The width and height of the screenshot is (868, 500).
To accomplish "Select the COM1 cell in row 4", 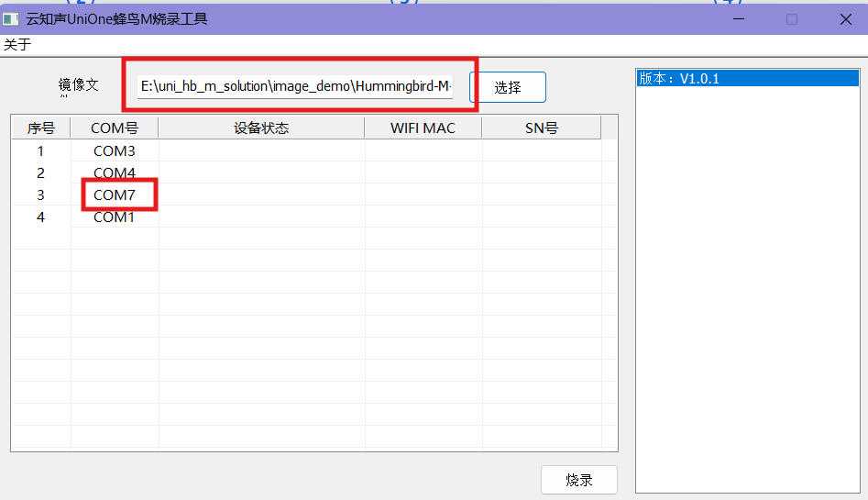I will pyautogui.click(x=115, y=217).
